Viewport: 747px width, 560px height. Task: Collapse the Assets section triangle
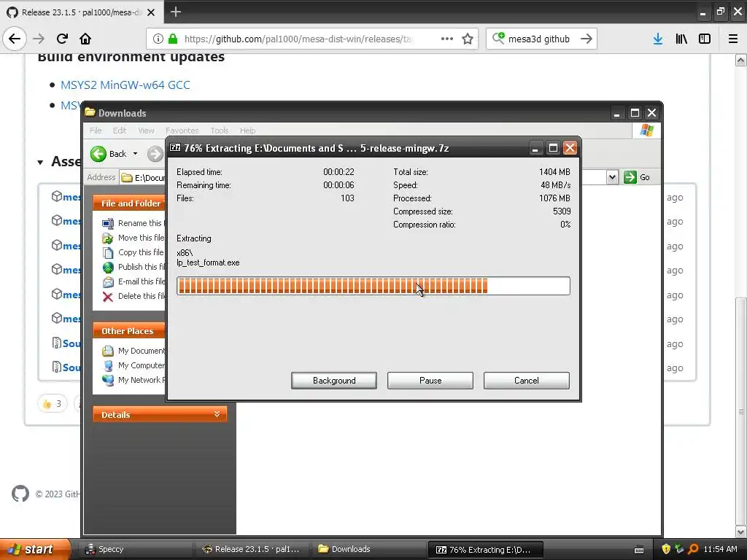coord(41,163)
